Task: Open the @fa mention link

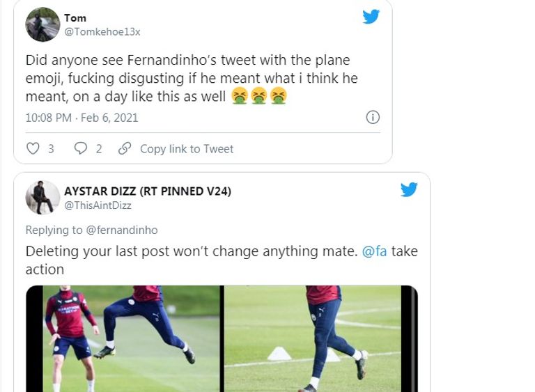Action: click(373, 251)
